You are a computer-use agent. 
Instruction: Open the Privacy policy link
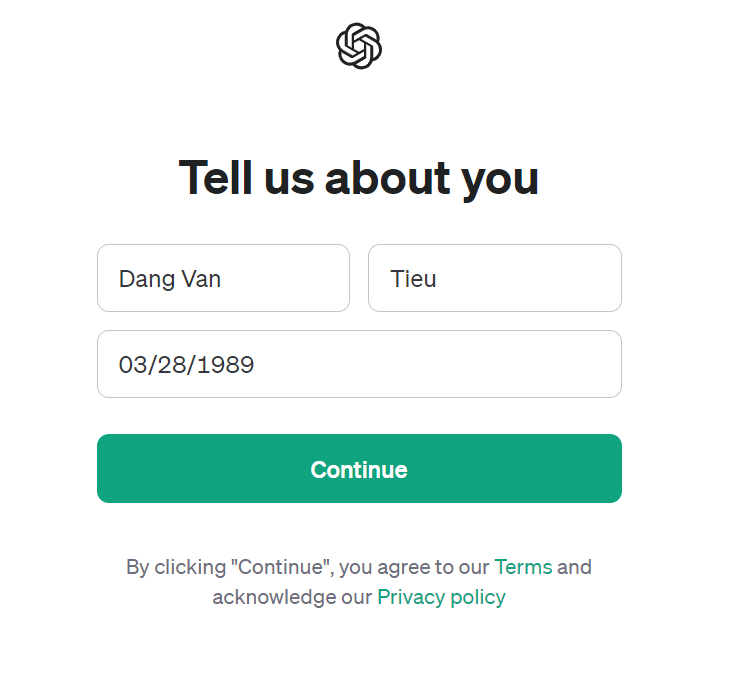tap(441, 597)
